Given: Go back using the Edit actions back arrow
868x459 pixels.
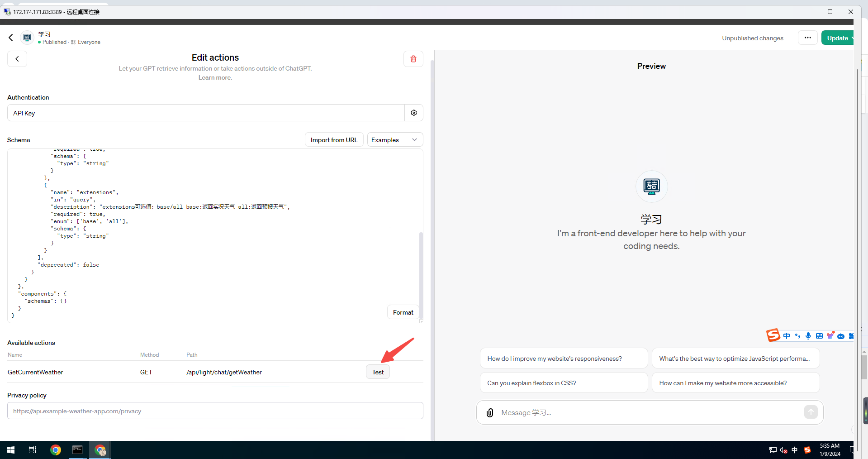Looking at the screenshot, I should [x=17, y=59].
